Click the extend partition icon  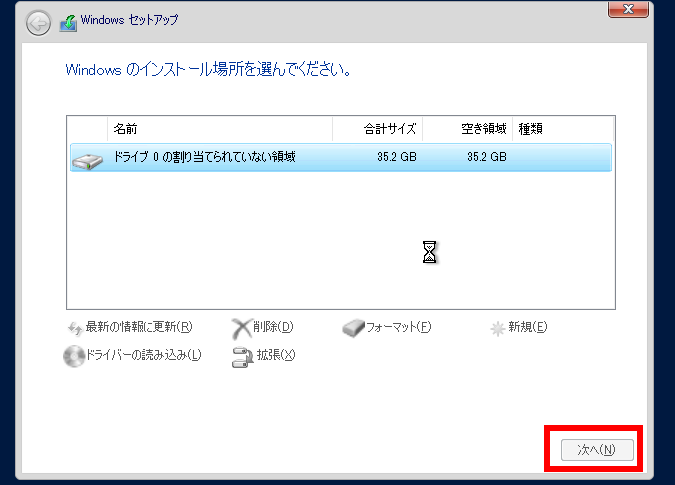pos(242,358)
